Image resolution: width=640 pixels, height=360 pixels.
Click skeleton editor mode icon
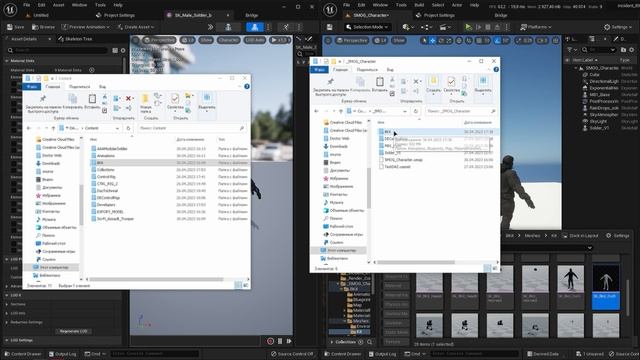[x=228, y=27]
